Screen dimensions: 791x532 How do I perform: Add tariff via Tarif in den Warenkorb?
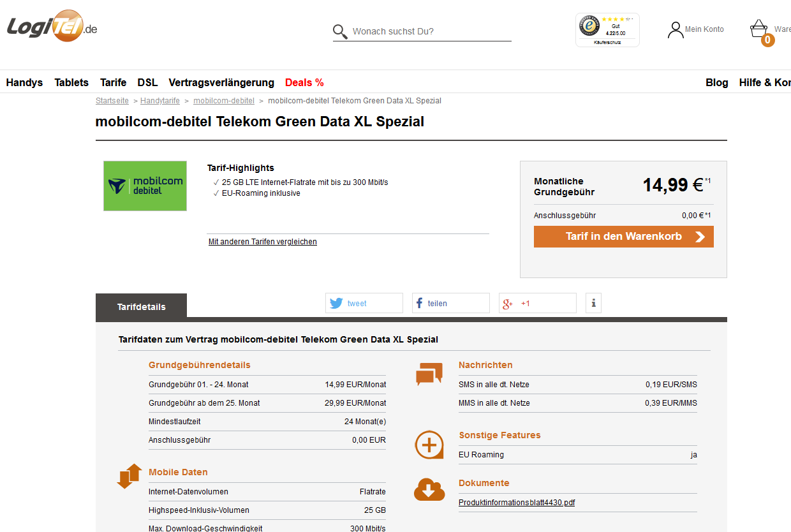623,237
